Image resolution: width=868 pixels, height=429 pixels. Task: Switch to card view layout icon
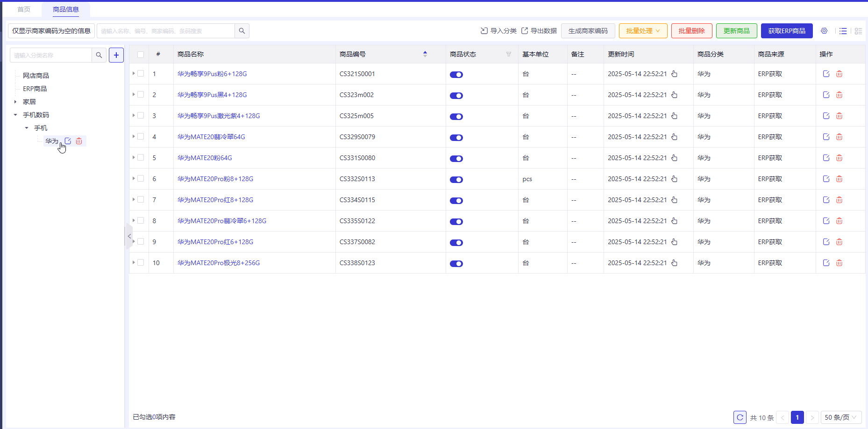(859, 31)
